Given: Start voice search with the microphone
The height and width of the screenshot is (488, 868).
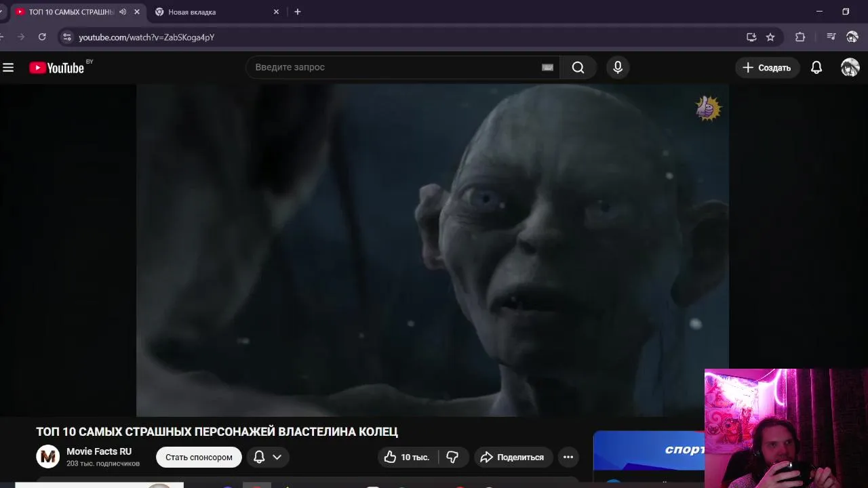Looking at the screenshot, I should click(618, 67).
